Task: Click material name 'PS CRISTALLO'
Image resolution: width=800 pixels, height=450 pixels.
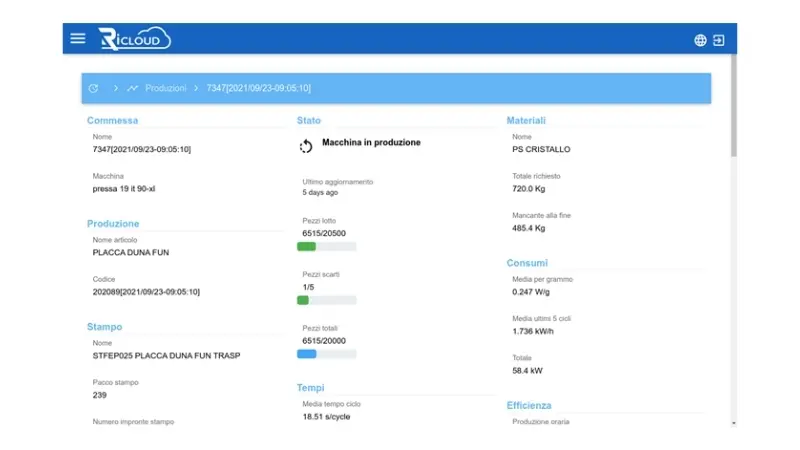Action: 541,149
